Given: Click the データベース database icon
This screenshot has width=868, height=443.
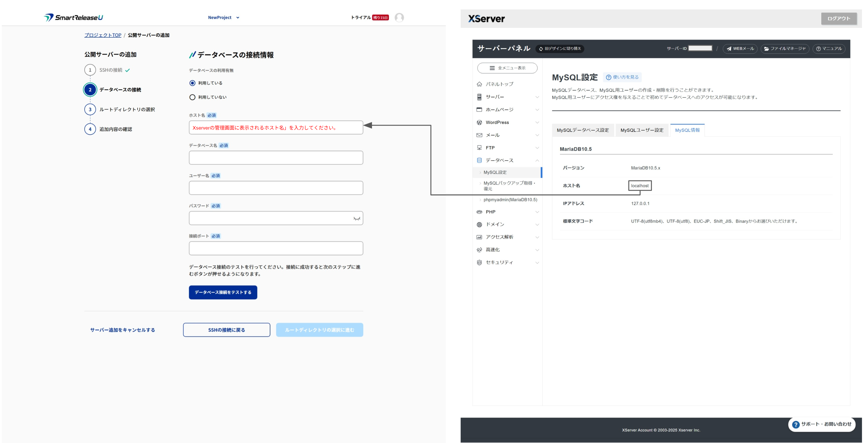Looking at the screenshot, I should [x=479, y=160].
